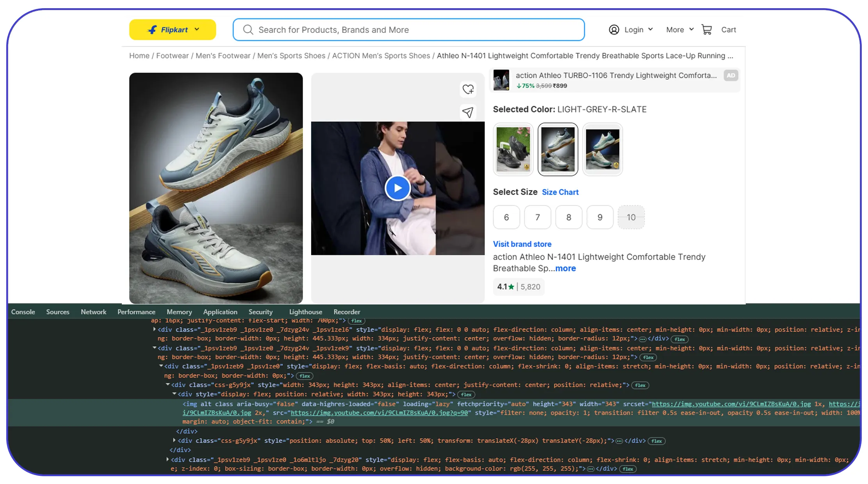
Task: Switch to DevTools Memory tab
Action: point(179,312)
